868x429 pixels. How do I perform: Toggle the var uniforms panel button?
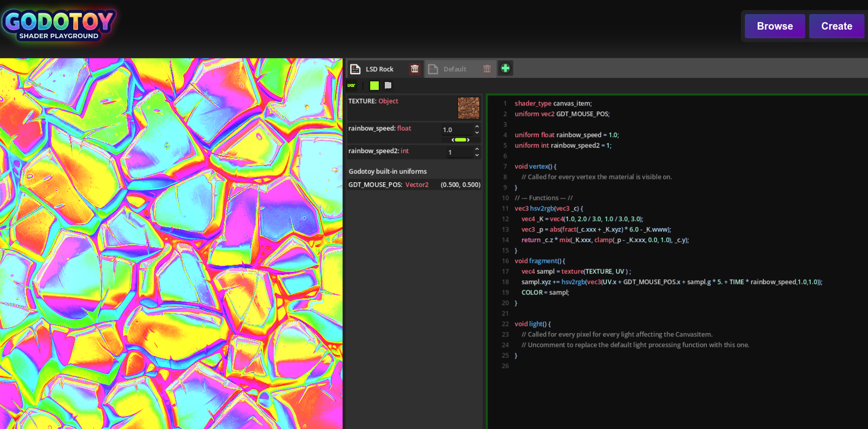[x=352, y=85]
